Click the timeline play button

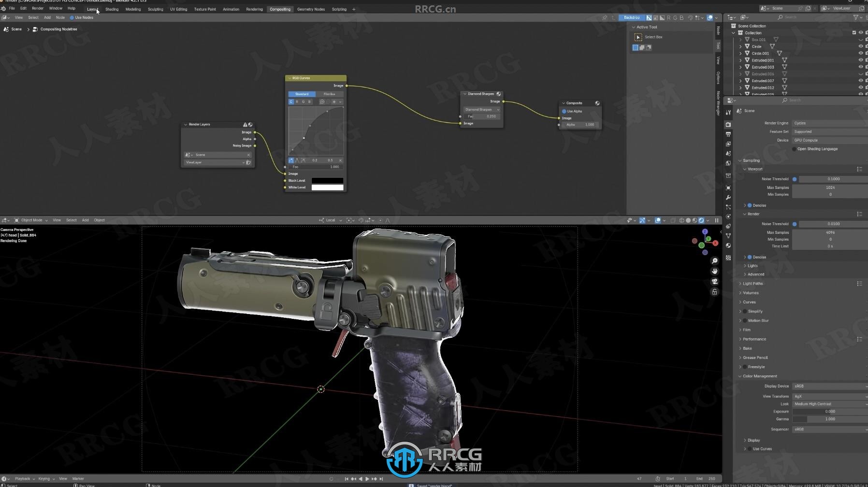(x=367, y=479)
